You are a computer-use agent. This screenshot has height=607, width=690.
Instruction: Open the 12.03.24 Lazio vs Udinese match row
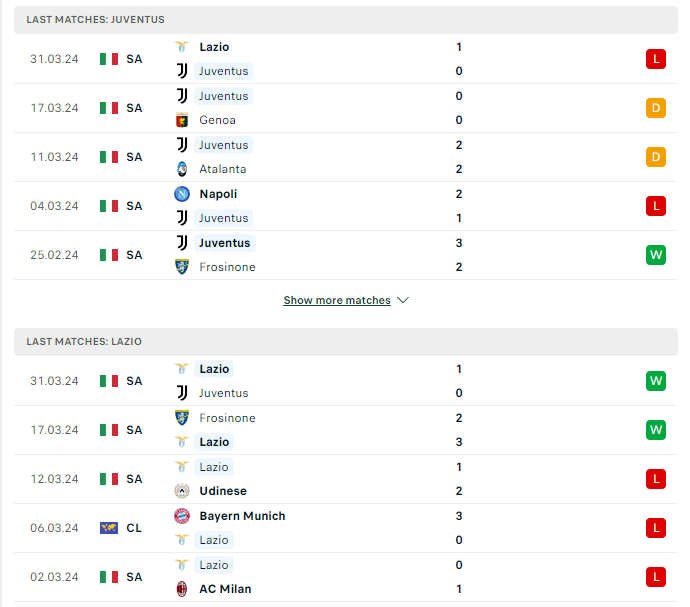coord(346,479)
